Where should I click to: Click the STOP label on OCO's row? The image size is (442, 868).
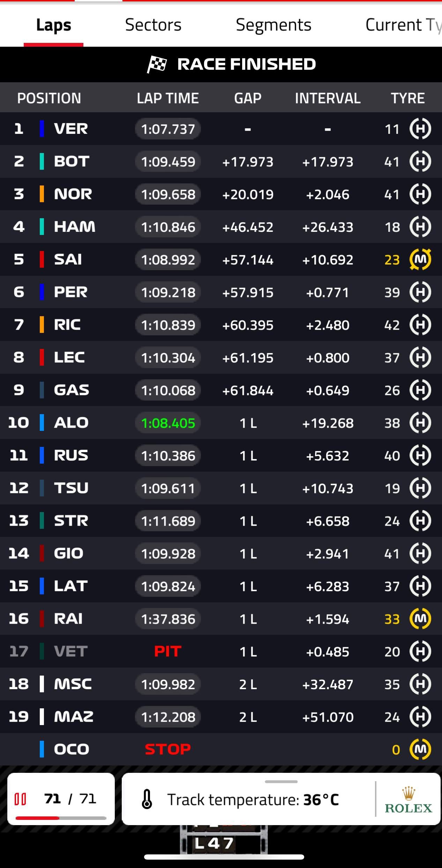point(167,749)
